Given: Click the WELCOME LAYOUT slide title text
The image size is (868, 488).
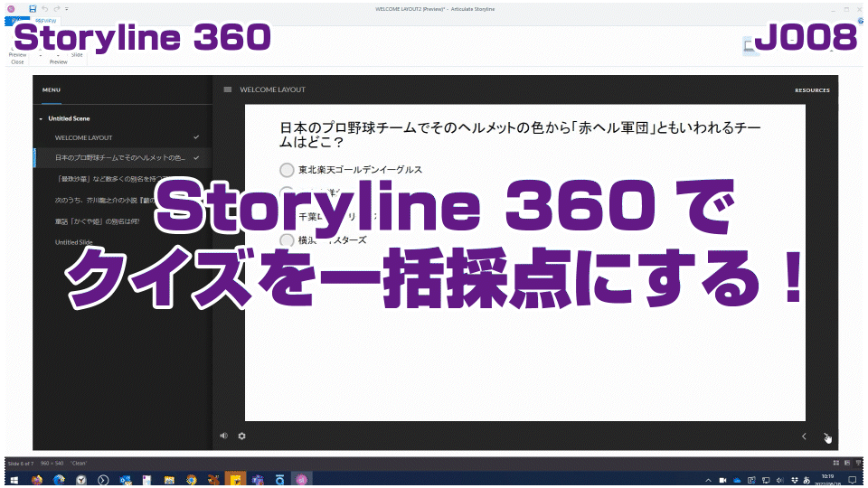Looking at the screenshot, I should (x=272, y=89).
